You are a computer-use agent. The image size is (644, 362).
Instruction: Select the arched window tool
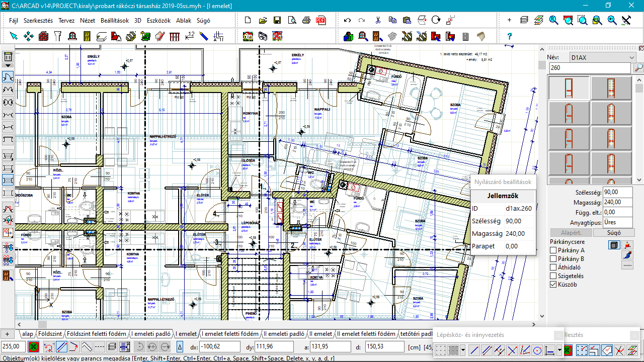[x=72, y=36]
